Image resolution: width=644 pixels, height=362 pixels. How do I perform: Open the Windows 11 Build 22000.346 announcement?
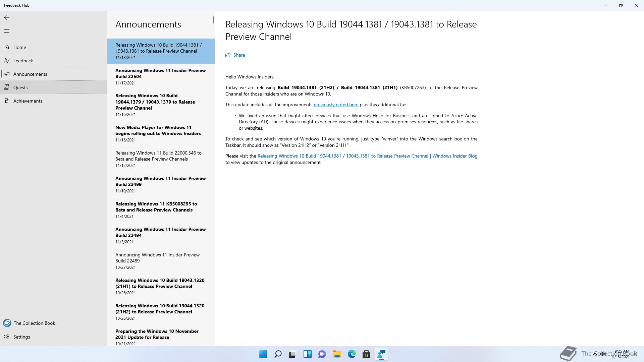point(161,159)
